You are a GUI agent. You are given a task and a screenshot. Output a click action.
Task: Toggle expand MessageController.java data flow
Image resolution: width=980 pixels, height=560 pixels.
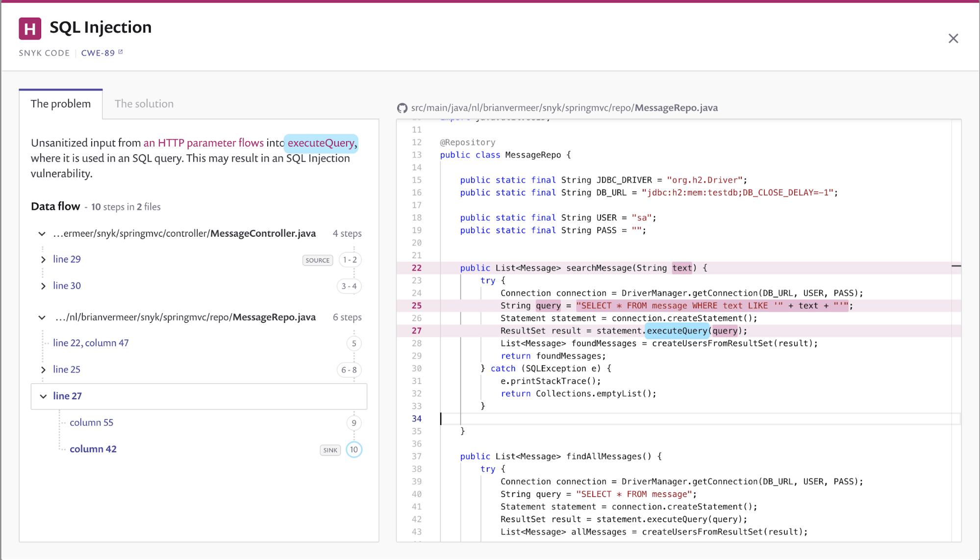tap(41, 233)
